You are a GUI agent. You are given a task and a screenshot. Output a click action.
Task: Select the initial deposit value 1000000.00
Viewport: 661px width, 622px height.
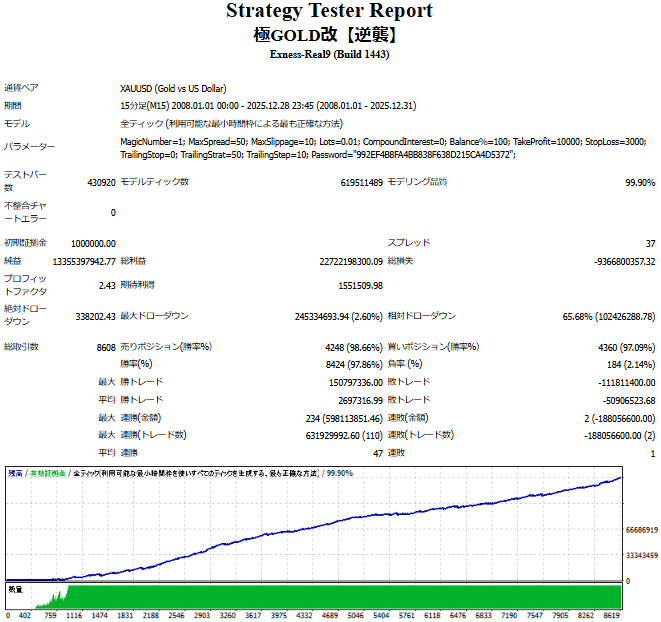click(93, 243)
